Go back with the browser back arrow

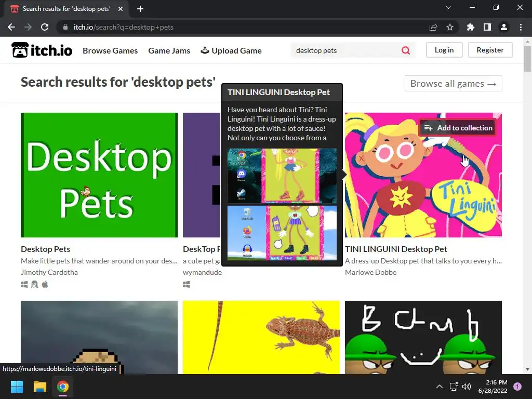[11, 27]
